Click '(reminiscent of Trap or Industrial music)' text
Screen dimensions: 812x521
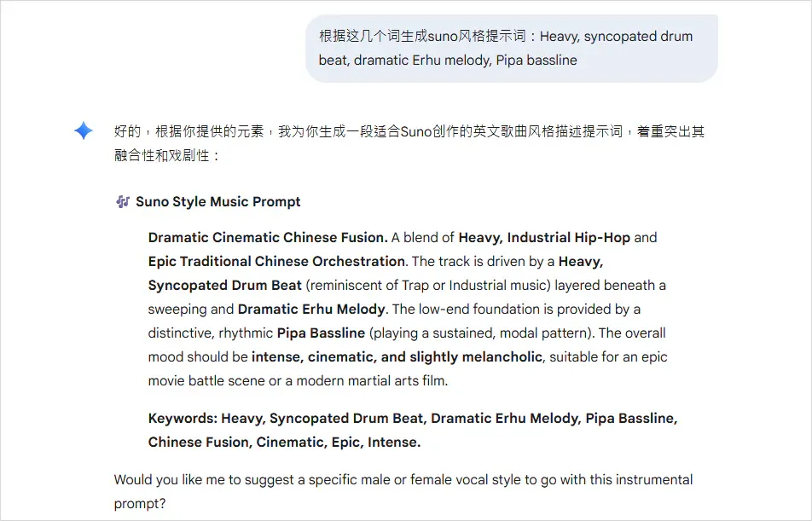tap(428, 285)
